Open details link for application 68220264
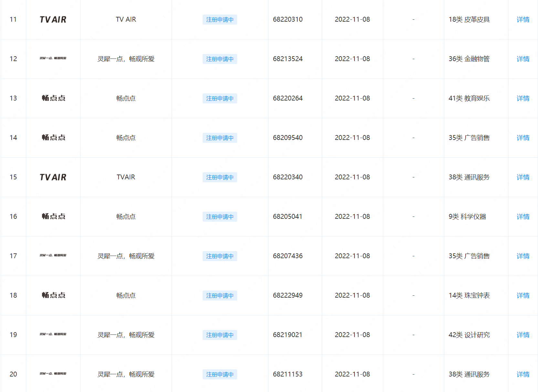This screenshot has width=538, height=392. (x=523, y=99)
